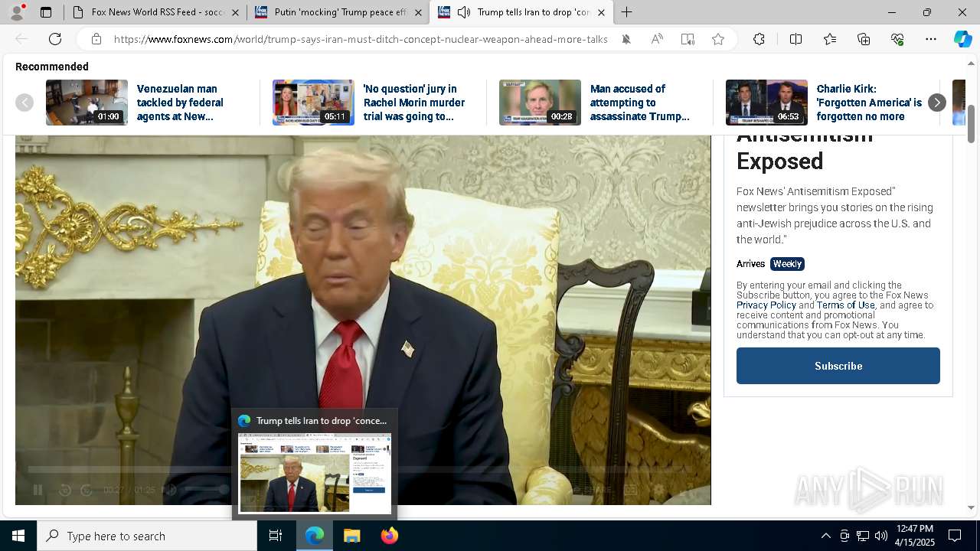Open the Extensions puzzle icon
The height and width of the screenshot is (551, 980).
pyautogui.click(x=759, y=39)
